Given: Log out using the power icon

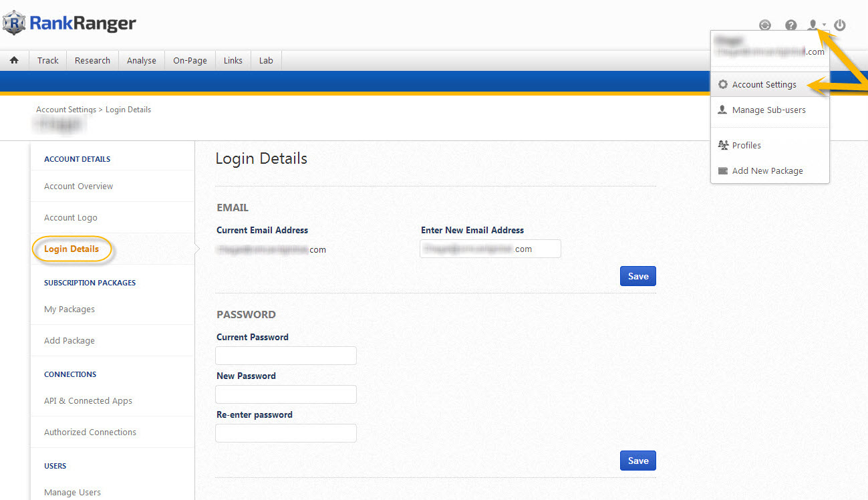Looking at the screenshot, I should (x=840, y=25).
